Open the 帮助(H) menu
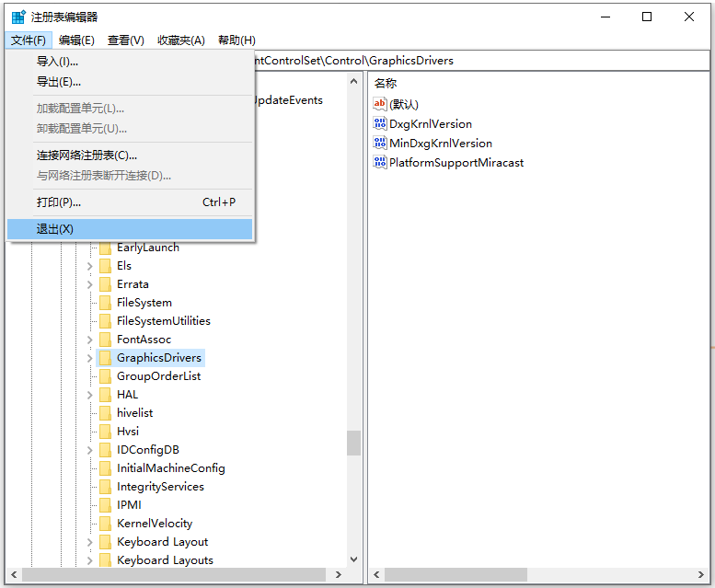 (x=236, y=40)
